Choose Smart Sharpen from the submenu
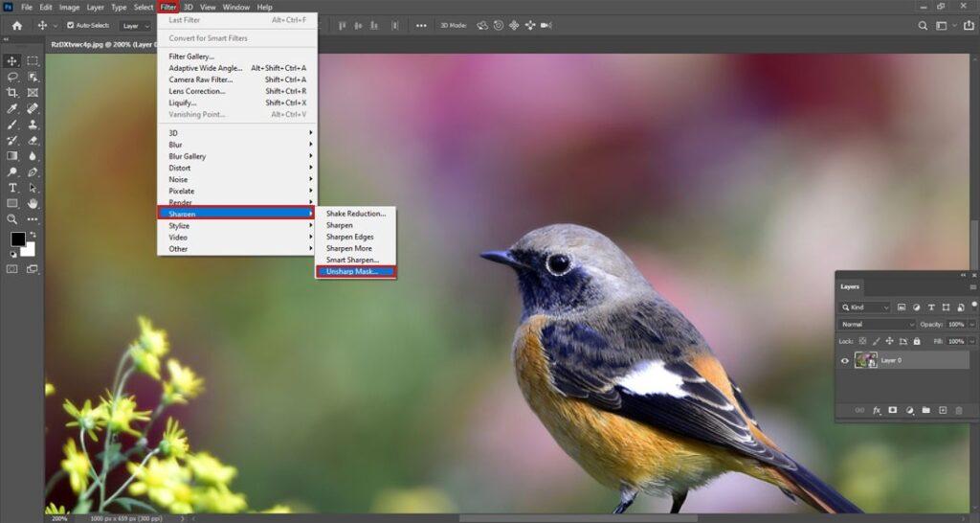 356,260
